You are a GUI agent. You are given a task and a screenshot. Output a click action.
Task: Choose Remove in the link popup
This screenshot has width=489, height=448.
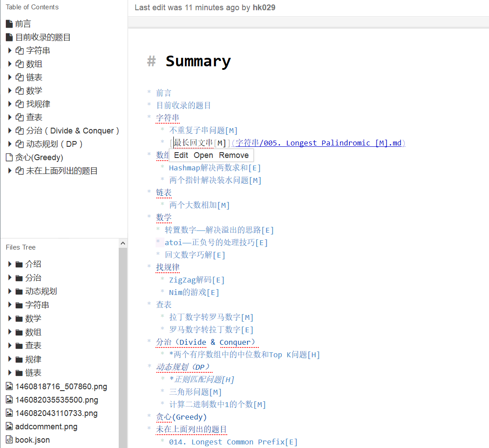pos(234,155)
